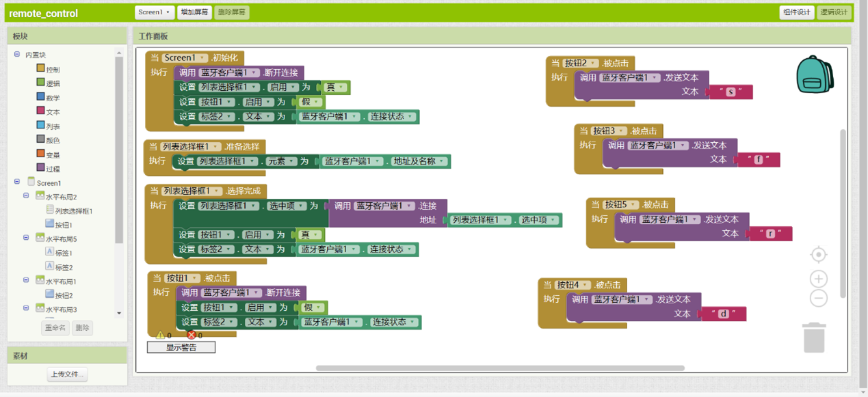
Task: Open the Screen1 screen selector dropdown
Action: [154, 12]
